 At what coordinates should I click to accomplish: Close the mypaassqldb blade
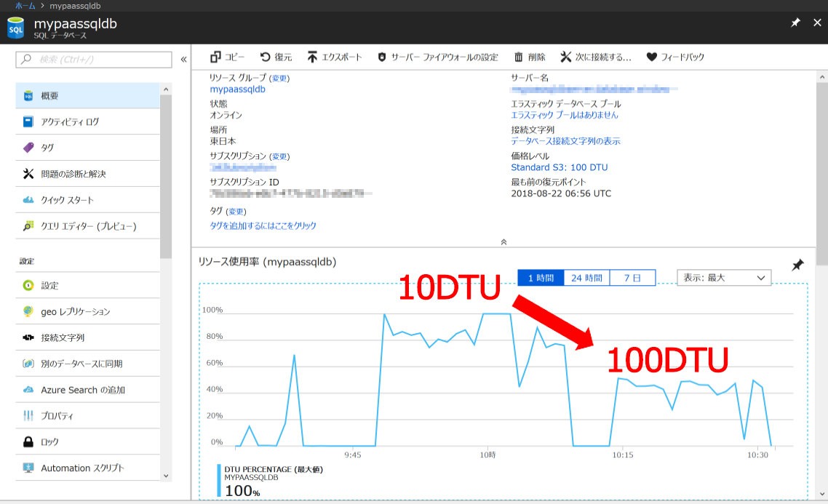tap(817, 23)
